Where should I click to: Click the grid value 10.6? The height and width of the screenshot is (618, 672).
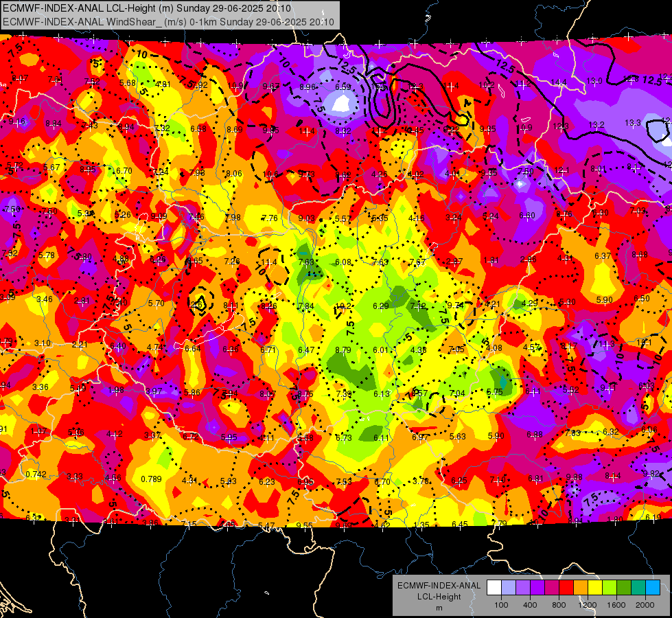[x=270, y=174]
